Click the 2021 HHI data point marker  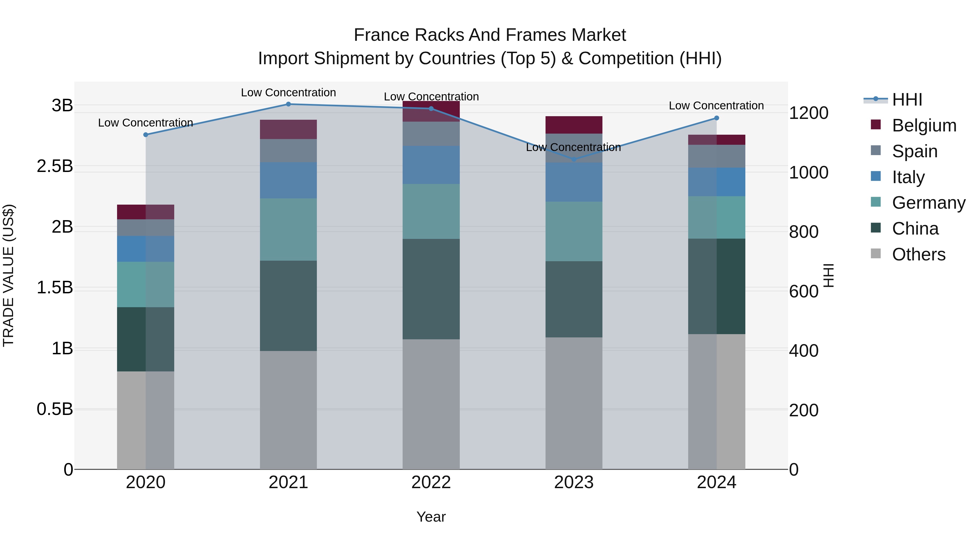pos(288,104)
